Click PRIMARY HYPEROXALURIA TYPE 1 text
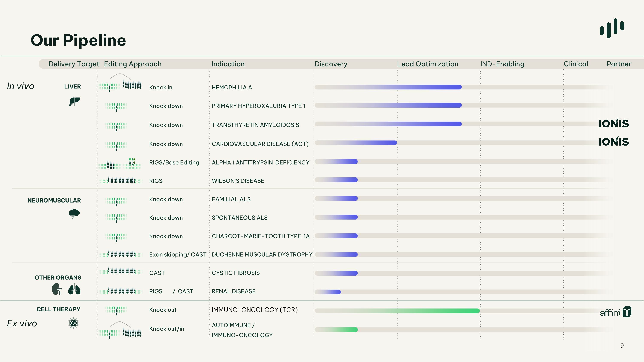The width and height of the screenshot is (644, 362). [258, 106]
